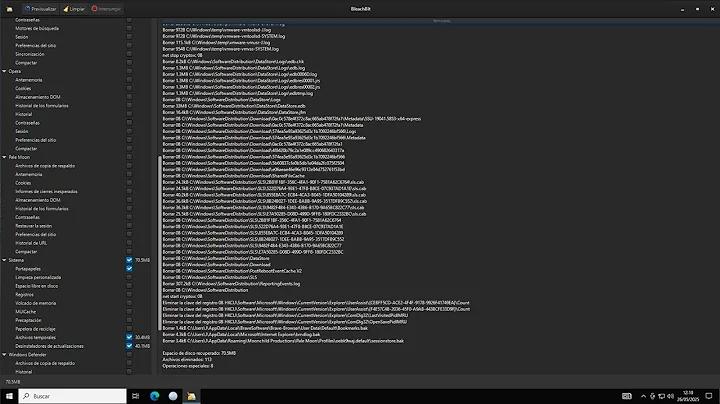This screenshot has height=404, width=720.
Task: Uncheck the Sistema group checkbox
Action: tap(129, 260)
